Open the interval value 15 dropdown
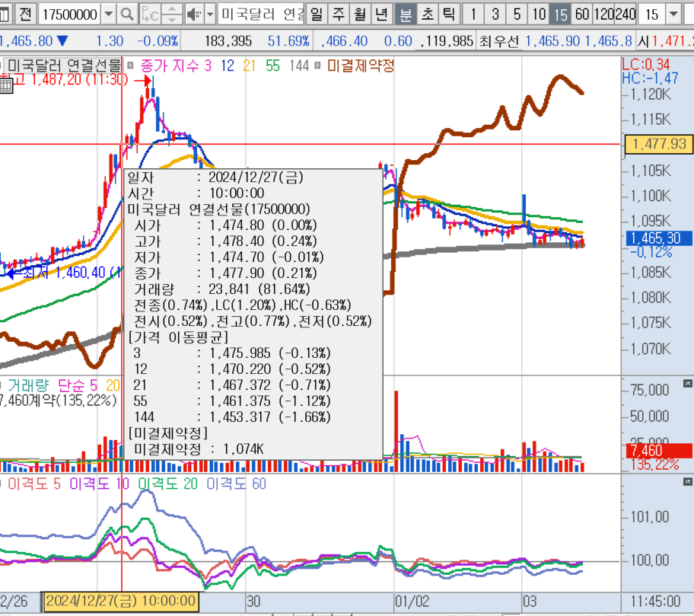The image size is (694, 616). 673,14
